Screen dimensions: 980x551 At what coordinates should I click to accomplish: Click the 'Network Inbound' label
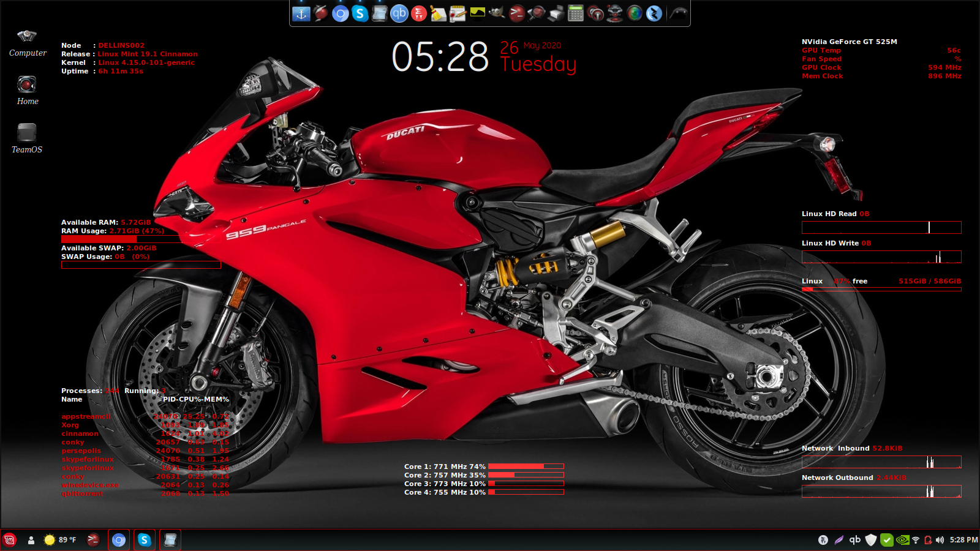pyautogui.click(x=835, y=448)
